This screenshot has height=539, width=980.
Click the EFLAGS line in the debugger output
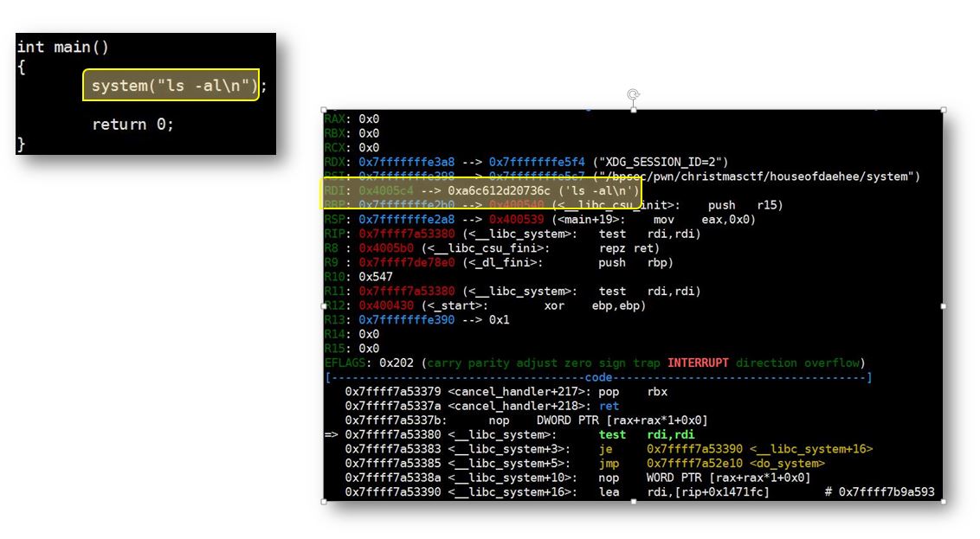click(x=594, y=363)
